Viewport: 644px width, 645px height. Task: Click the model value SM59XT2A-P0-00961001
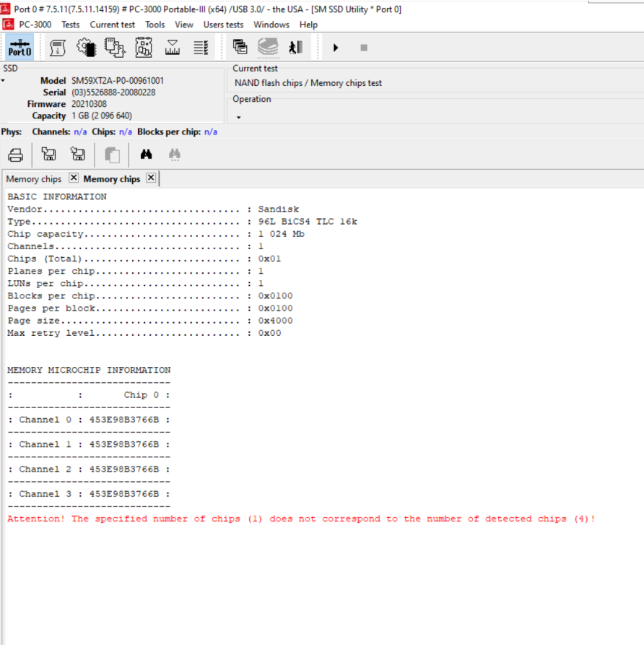[118, 81]
